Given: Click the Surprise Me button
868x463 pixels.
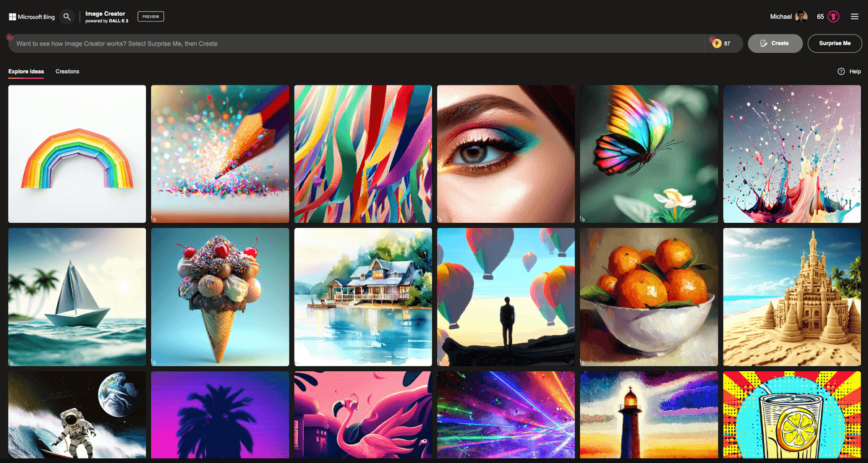Looking at the screenshot, I should pyautogui.click(x=835, y=43).
